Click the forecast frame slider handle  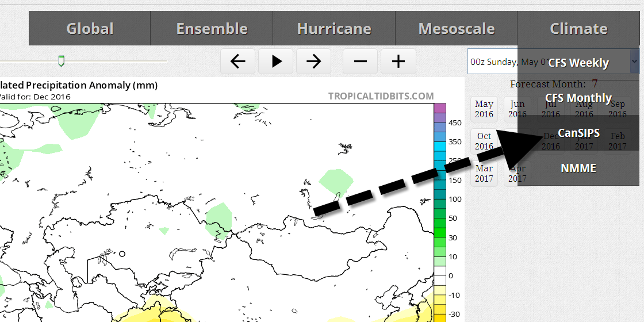[61, 61]
